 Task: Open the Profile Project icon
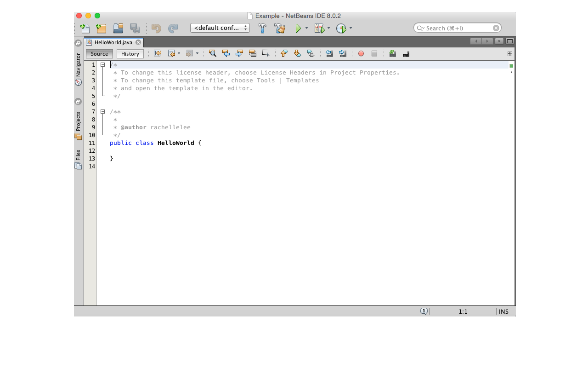click(342, 28)
